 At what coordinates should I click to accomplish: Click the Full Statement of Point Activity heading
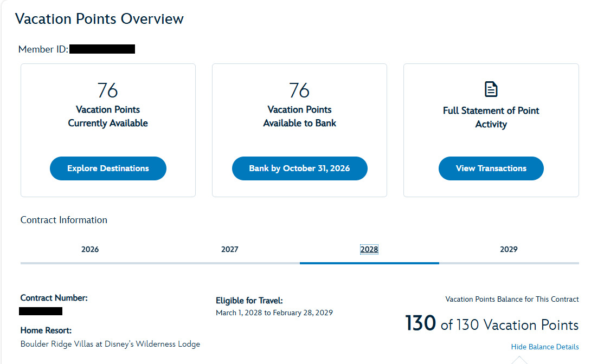point(491,117)
